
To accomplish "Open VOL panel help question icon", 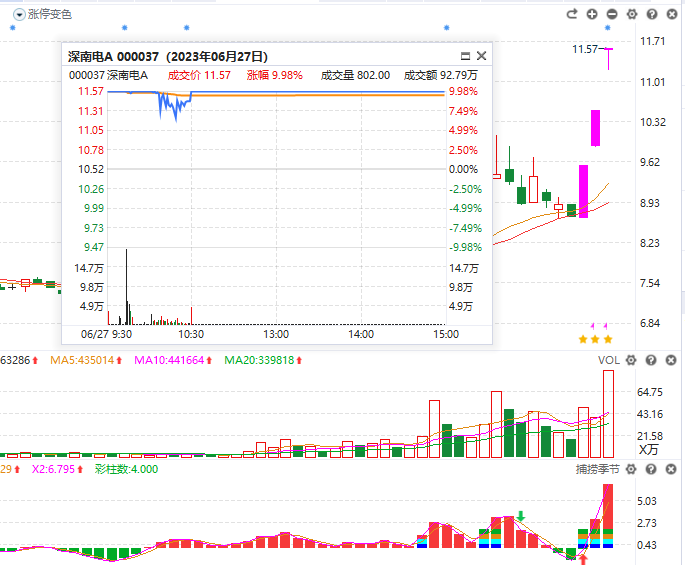I will point(651,360).
